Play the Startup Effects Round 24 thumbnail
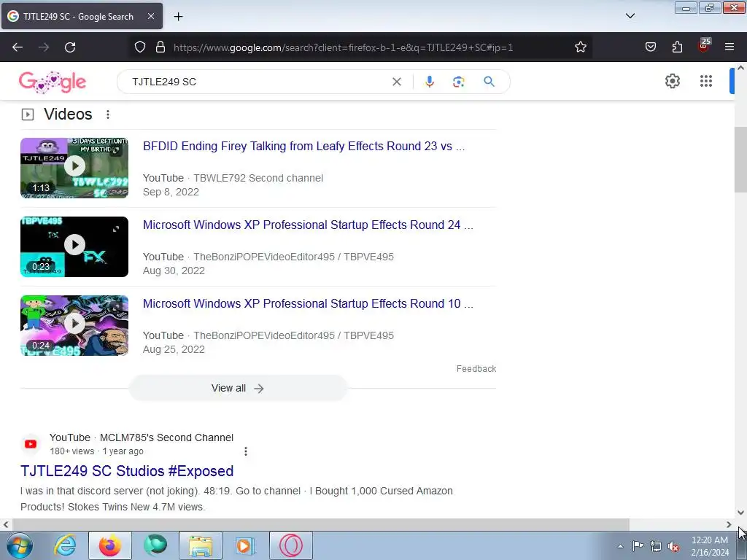Viewport: 747px width, 560px height. (74, 246)
